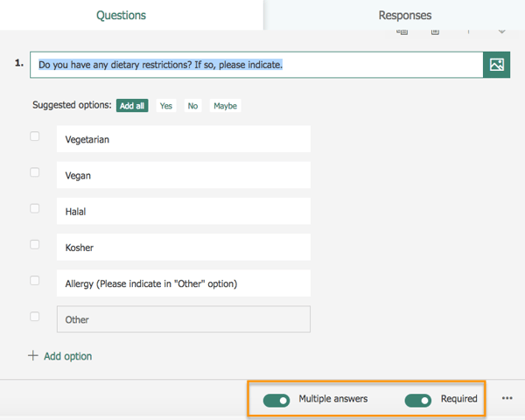The image size is (525, 420).
Task: Choose the Maybe suggested option
Action: [225, 106]
